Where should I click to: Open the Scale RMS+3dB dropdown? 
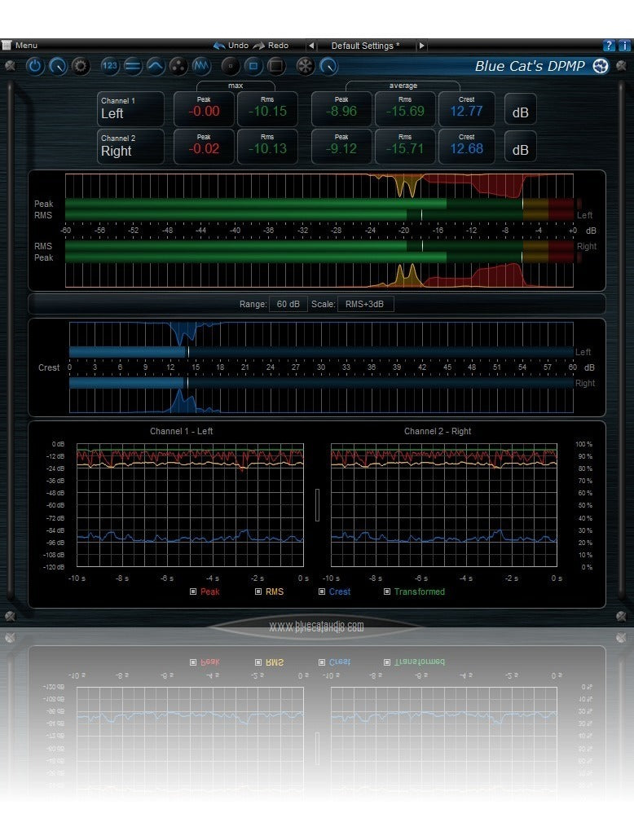(365, 304)
